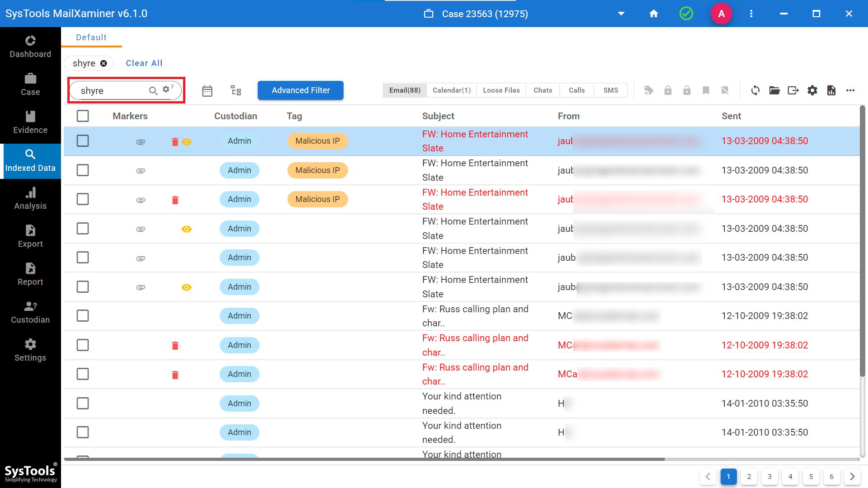Check the fifth 'FW: Home Entertainment Slate' row
This screenshot has height=488, width=868.
(83, 258)
